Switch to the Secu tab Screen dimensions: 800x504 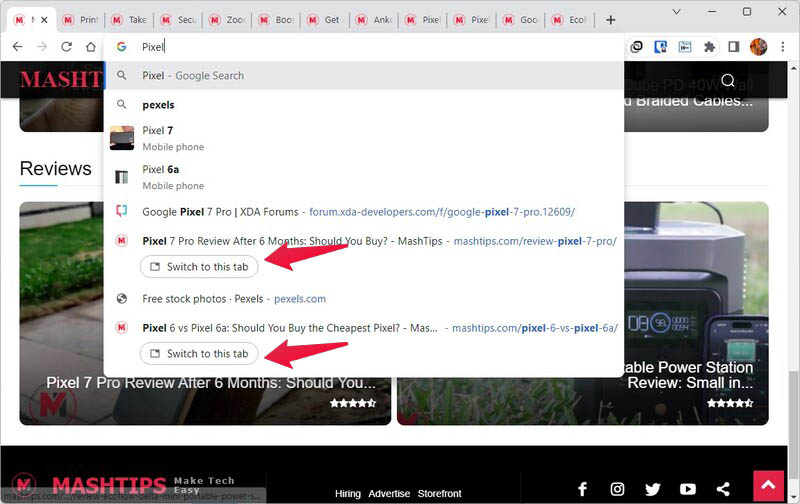[x=178, y=20]
